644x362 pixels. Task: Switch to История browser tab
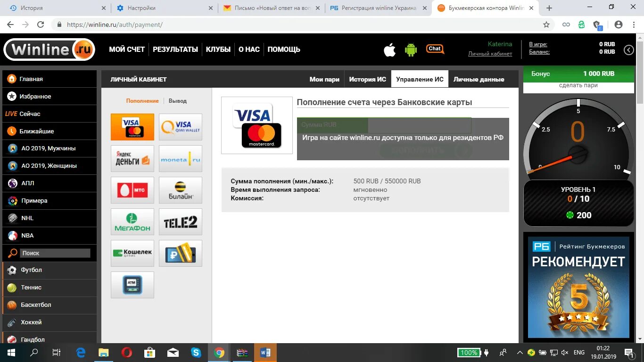[x=57, y=8]
